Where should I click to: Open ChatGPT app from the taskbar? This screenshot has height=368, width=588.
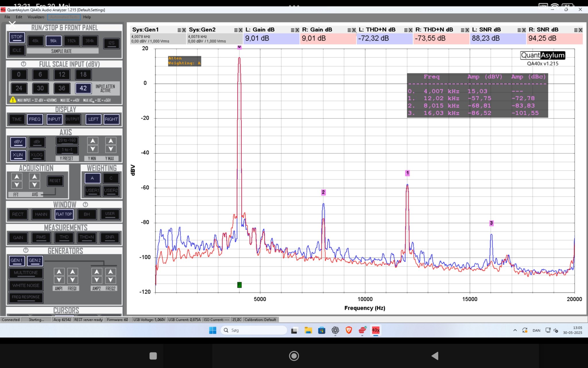coord(335,330)
